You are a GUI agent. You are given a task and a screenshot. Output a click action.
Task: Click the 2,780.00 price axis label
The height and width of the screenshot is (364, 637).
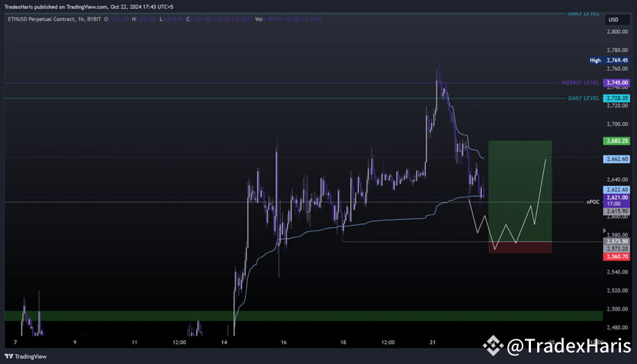tap(617, 51)
